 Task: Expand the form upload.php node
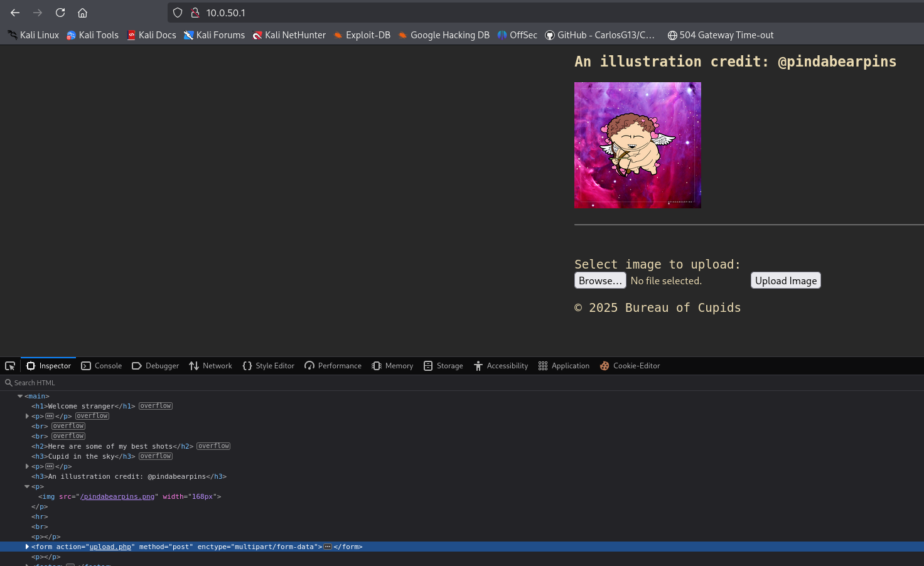(27, 547)
